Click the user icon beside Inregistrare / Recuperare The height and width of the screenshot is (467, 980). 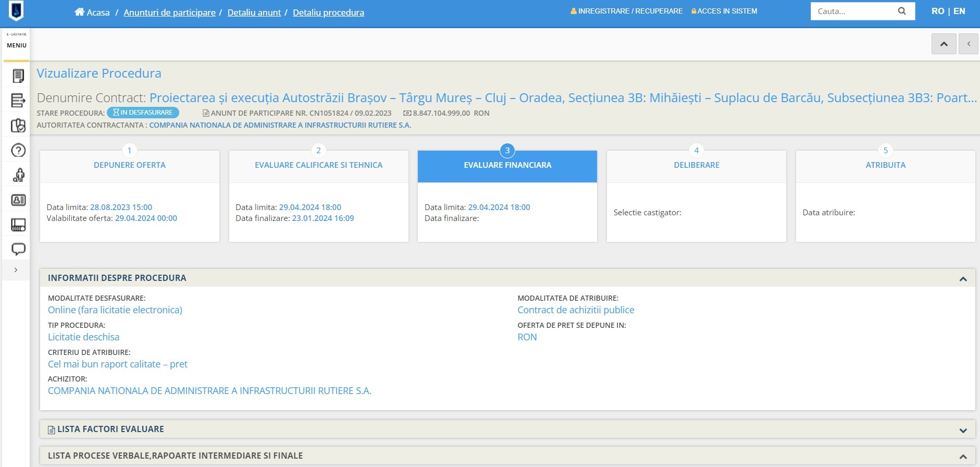pos(574,11)
